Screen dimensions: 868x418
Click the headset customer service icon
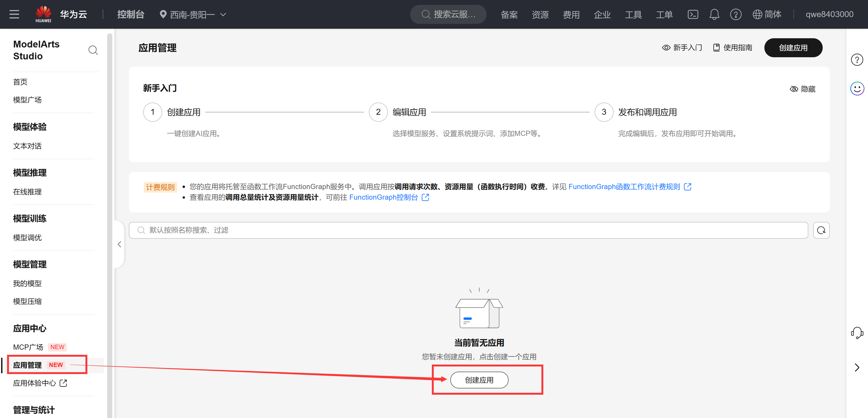point(857,333)
